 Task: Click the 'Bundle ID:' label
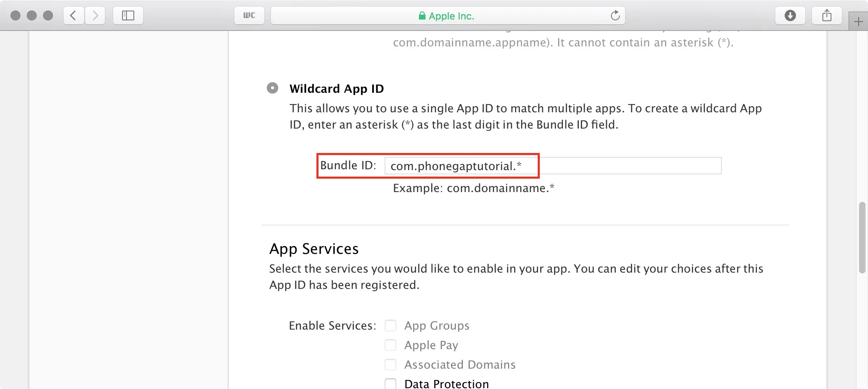coord(348,165)
